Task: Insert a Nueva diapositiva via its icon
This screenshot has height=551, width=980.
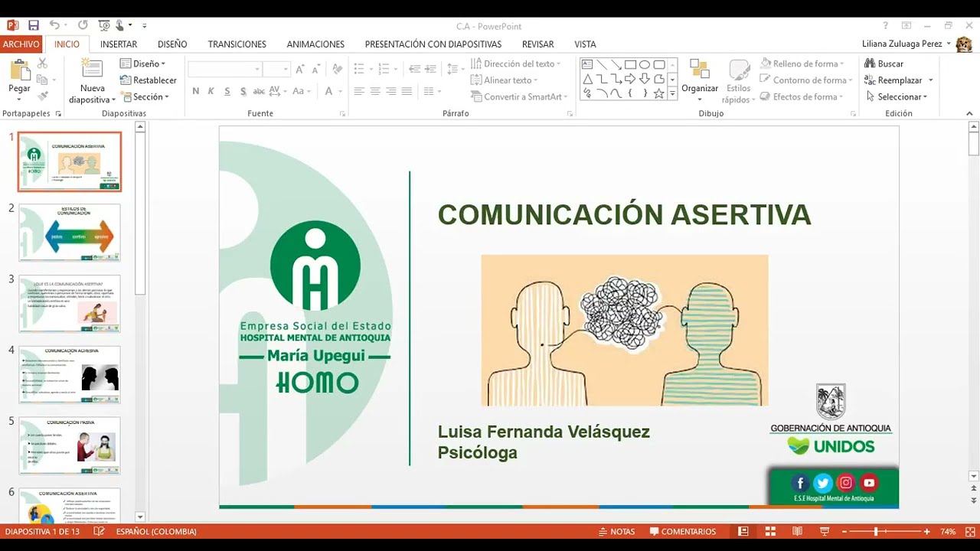Action: [92, 69]
